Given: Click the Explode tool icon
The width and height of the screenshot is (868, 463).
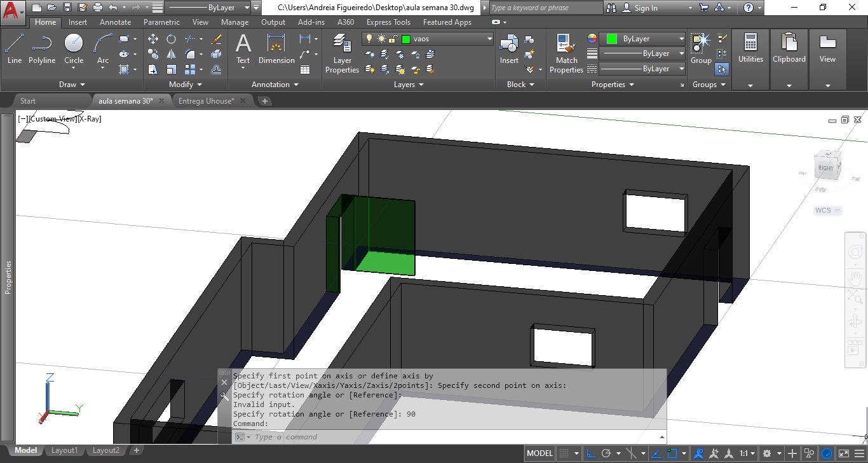Looking at the screenshot, I should (216, 54).
